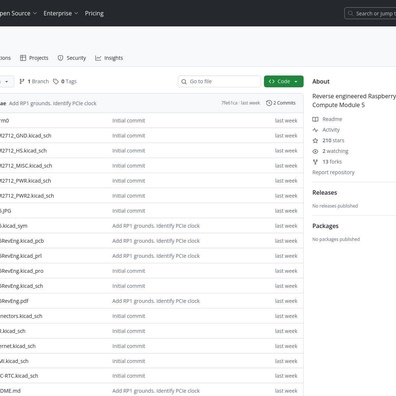This screenshot has width=396, height=396.
Task: Click the Security shield icon
Action: 60,58
